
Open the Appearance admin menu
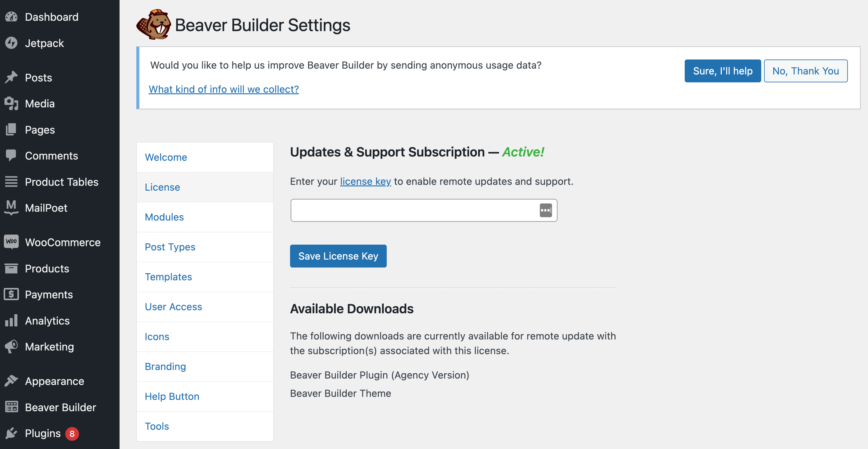[x=55, y=381]
